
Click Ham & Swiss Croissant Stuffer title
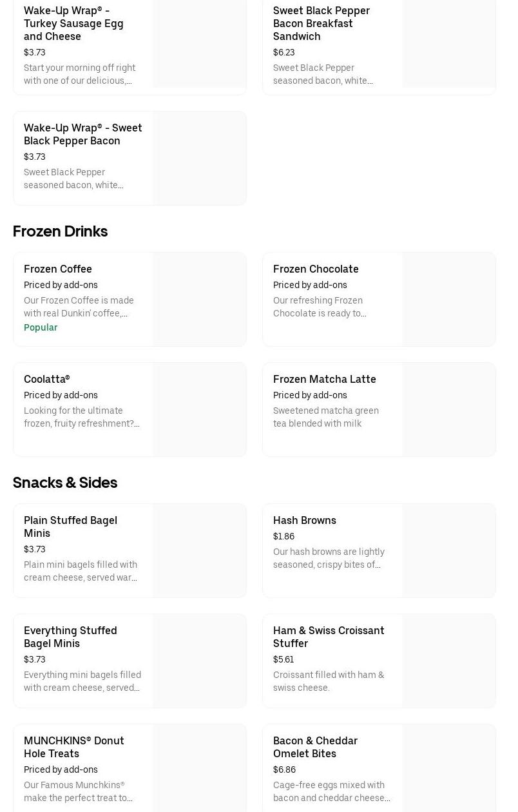point(329,637)
